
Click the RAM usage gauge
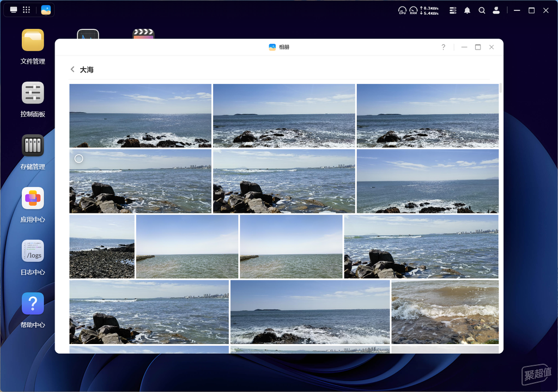point(414,10)
